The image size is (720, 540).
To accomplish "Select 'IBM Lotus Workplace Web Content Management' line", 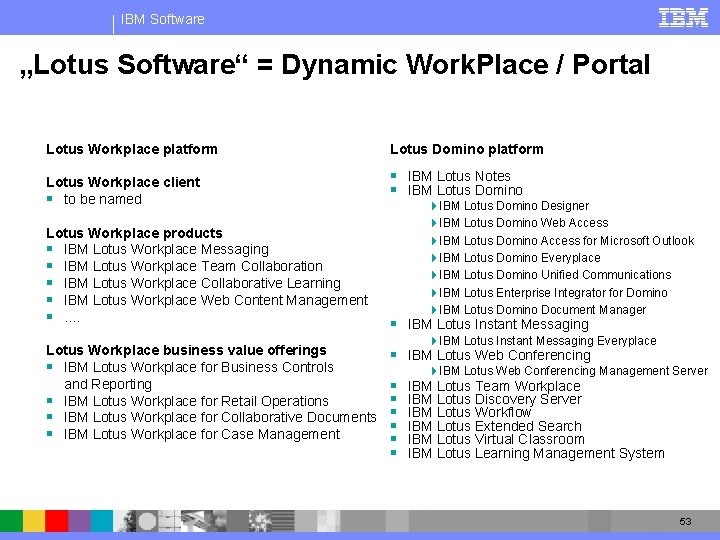I will [x=216, y=300].
